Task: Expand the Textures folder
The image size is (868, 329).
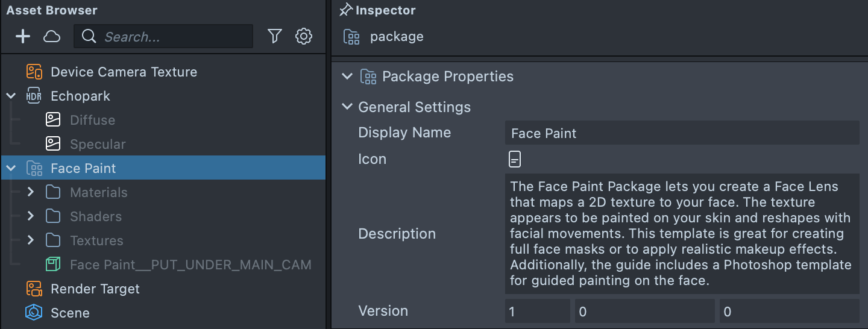Action: pos(31,240)
